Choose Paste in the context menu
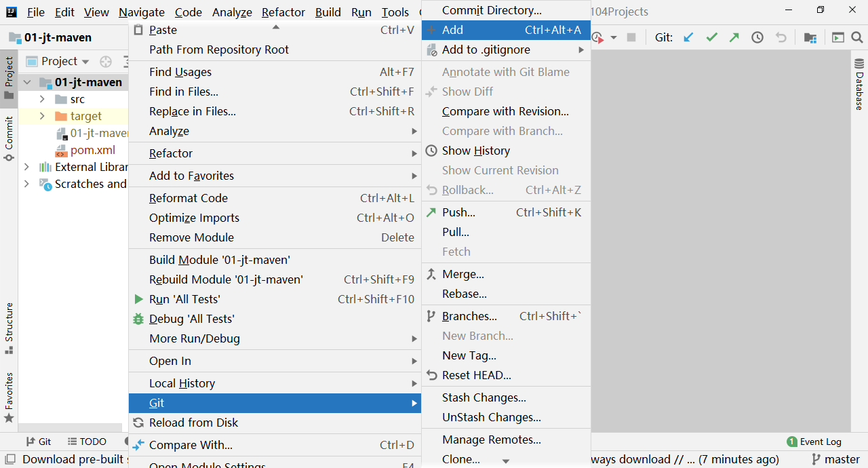 275,30
